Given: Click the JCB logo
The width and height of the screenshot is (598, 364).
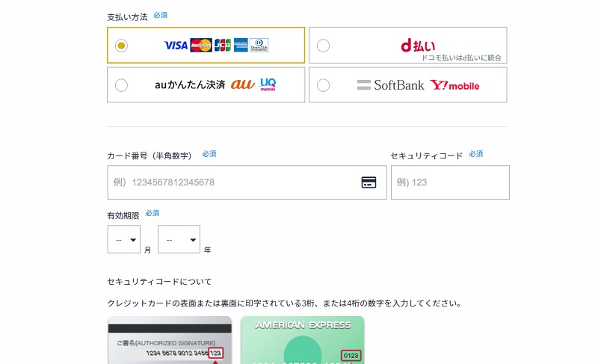Looking at the screenshot, I should click(223, 46).
